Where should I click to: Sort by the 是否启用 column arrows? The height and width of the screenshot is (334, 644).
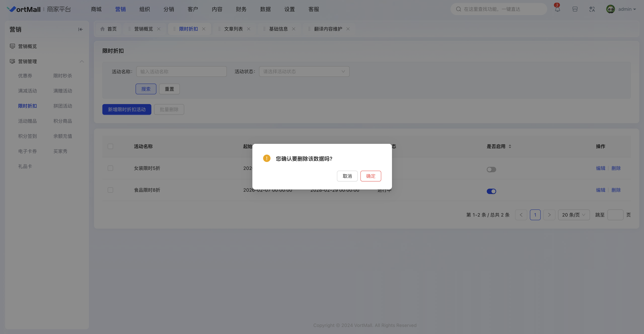tap(510, 147)
